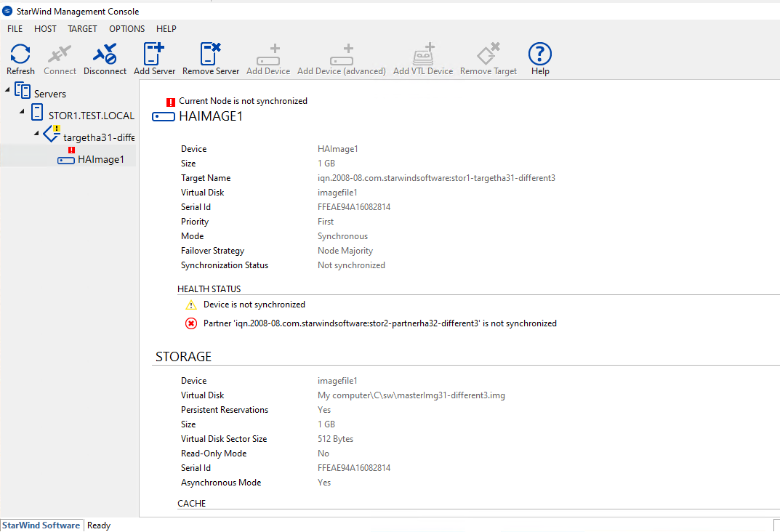Click the Remove Server icon
Viewport: 780px width, 532px height.
pos(210,54)
